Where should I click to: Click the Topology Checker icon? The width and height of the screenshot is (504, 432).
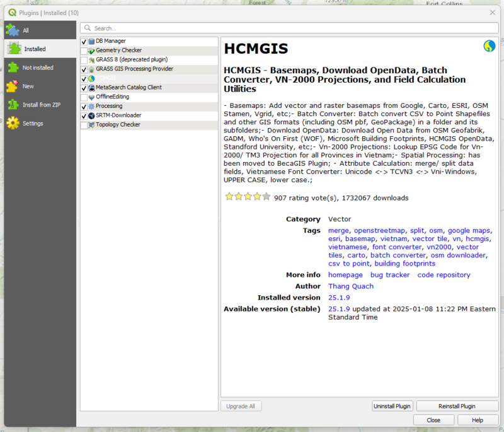(x=90, y=125)
